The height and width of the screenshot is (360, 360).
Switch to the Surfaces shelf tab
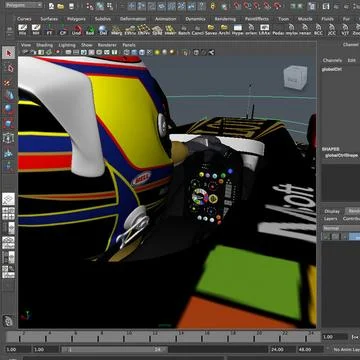(49, 19)
